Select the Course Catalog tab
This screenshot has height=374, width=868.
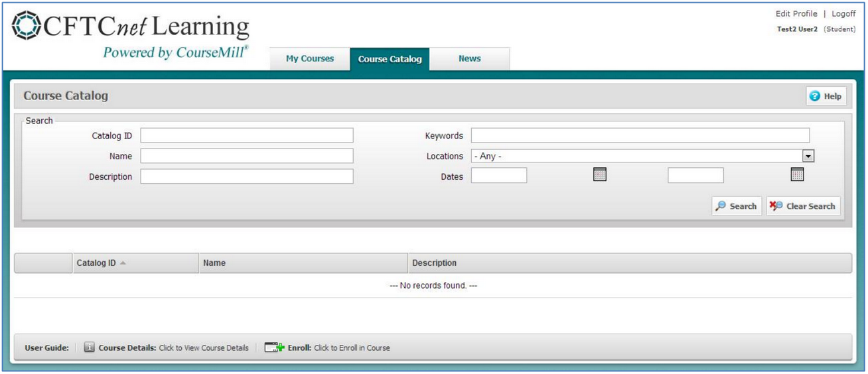[390, 59]
